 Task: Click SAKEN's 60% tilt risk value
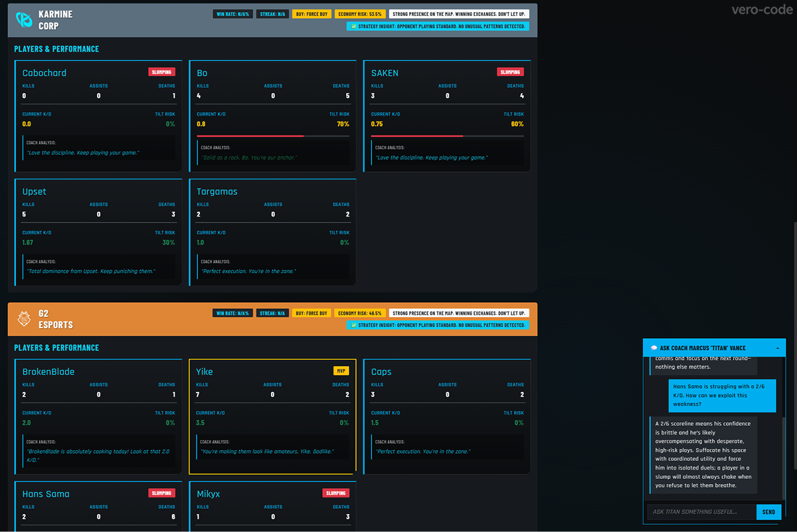(x=517, y=124)
